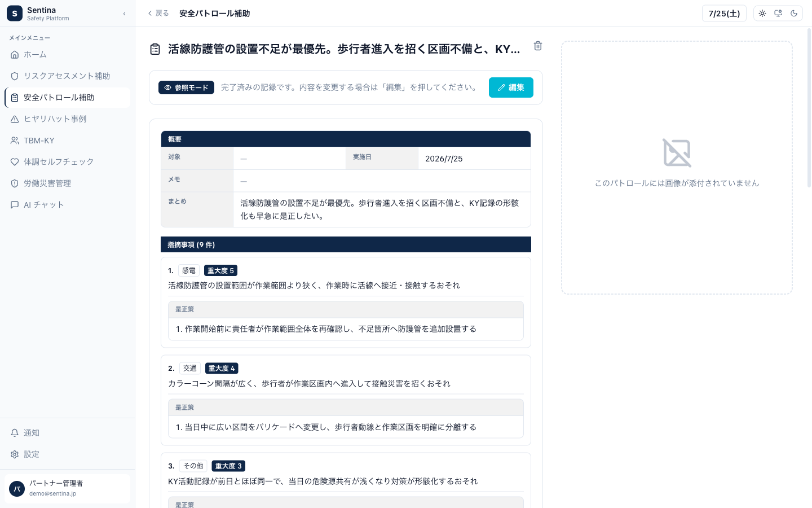
Task: Open the パートナー管理者 user profile
Action: click(x=67, y=488)
